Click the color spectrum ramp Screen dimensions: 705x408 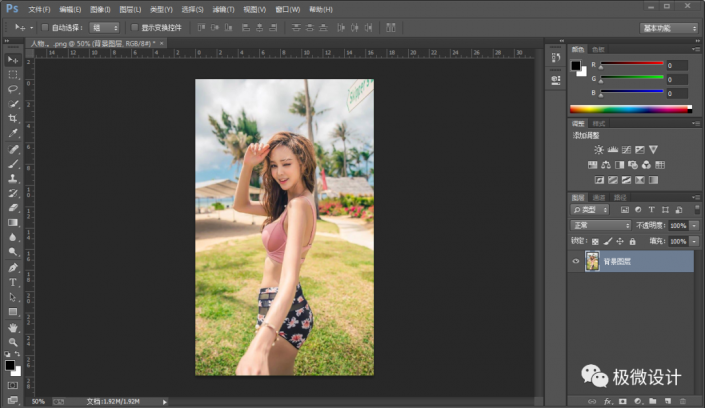point(631,109)
